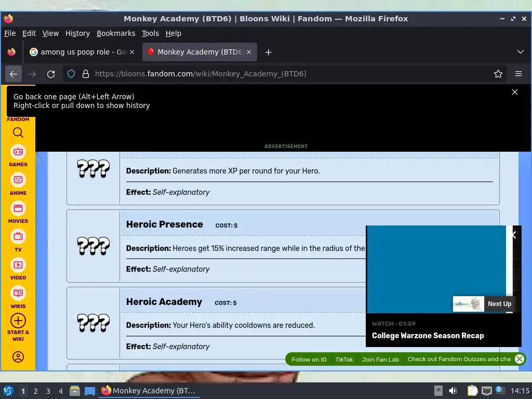Click the Heroic Academy ??? image placeholder
The width and height of the screenshot is (532, 399).
click(94, 323)
